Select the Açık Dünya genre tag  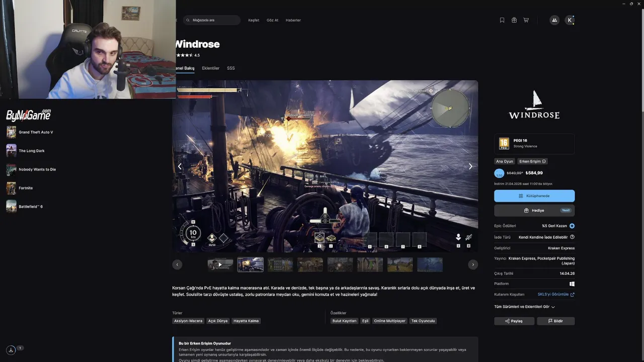(x=218, y=321)
